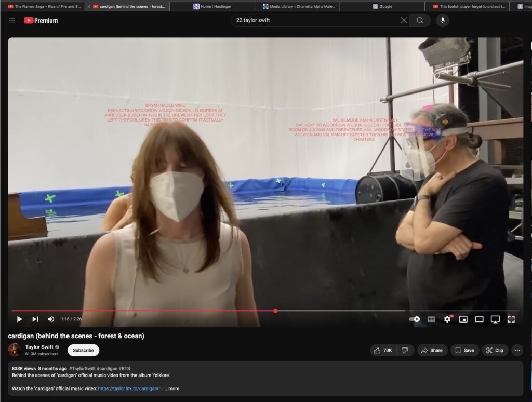Viewport: 532px width, 402px height.
Task: Close the cardigan behind the scenes tab
Action: click(89, 6)
